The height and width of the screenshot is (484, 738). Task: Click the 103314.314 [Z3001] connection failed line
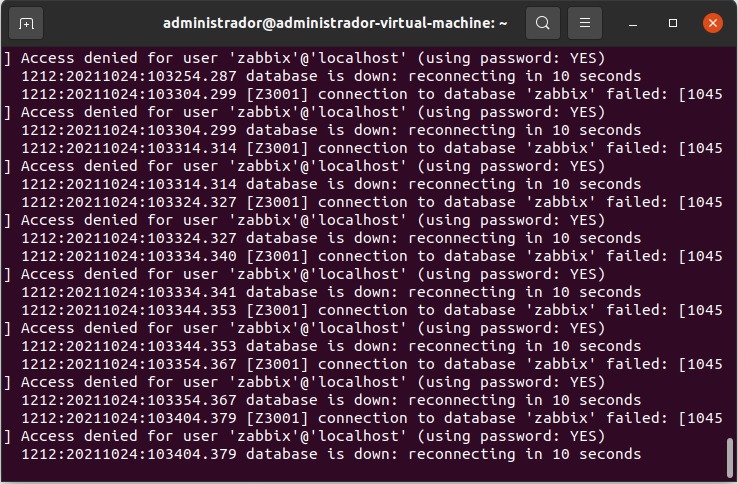[x=372, y=148]
